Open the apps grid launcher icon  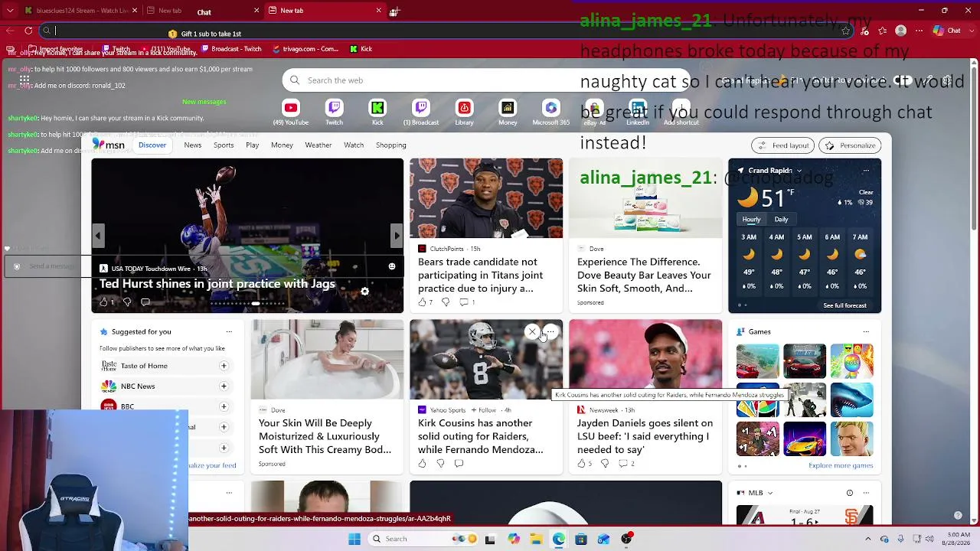(24, 80)
